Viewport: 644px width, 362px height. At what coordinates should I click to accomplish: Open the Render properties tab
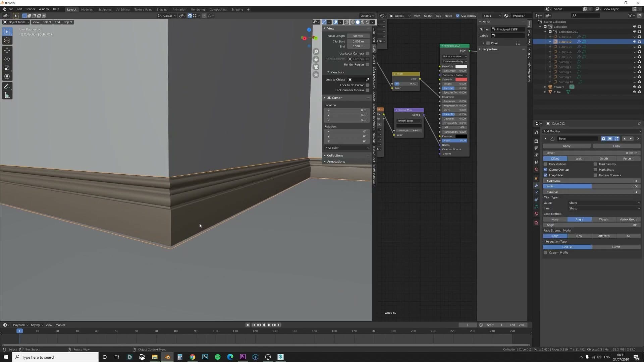pyautogui.click(x=536, y=141)
